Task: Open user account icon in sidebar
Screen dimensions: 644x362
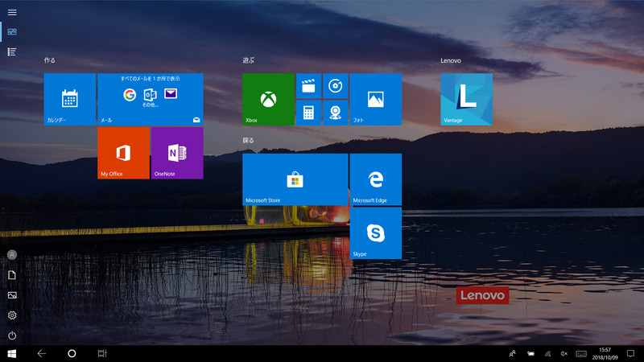Action: tap(12, 255)
